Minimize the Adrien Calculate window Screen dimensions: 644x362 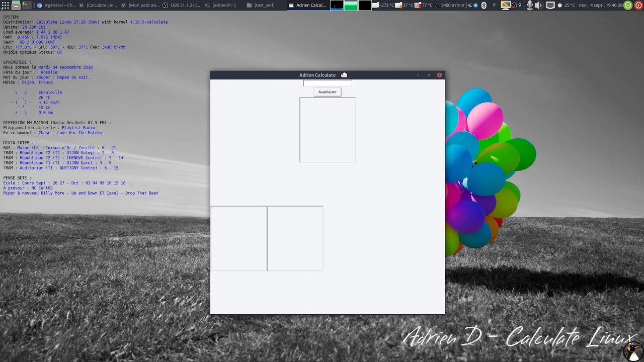[x=418, y=75]
